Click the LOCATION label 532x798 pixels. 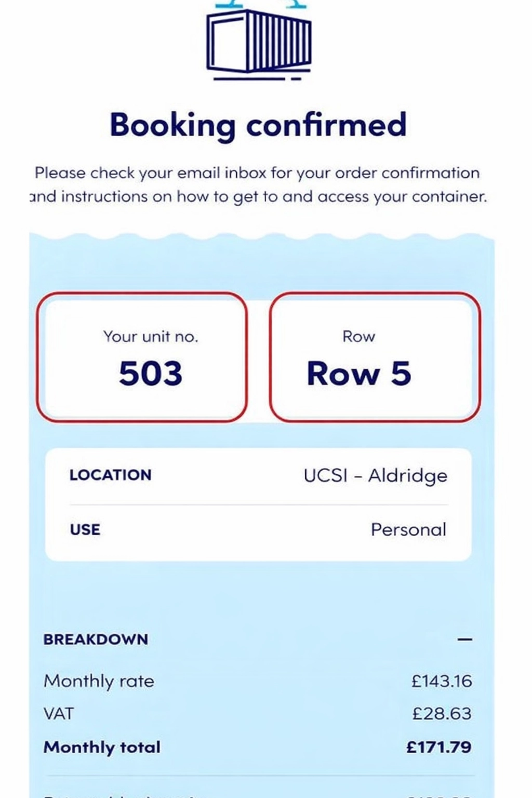110,475
